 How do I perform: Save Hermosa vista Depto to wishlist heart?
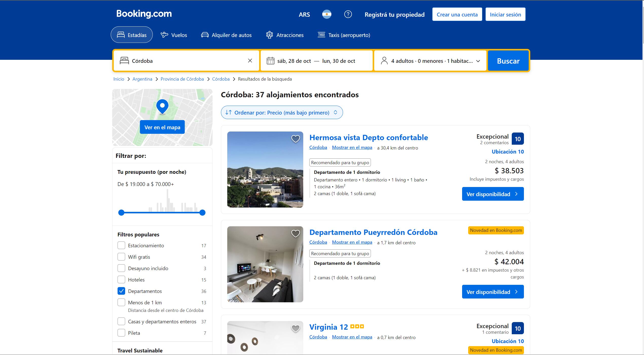pos(295,139)
